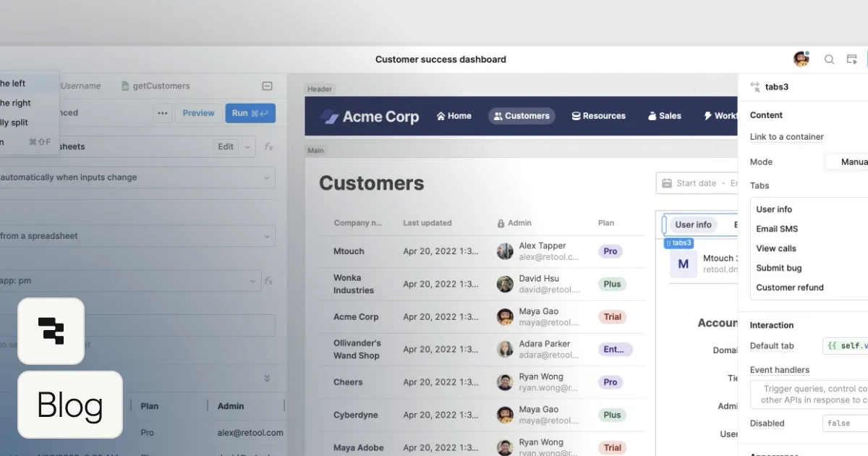Click David Hsu's avatar photo
Screen dimensions: 868x456
(505, 284)
